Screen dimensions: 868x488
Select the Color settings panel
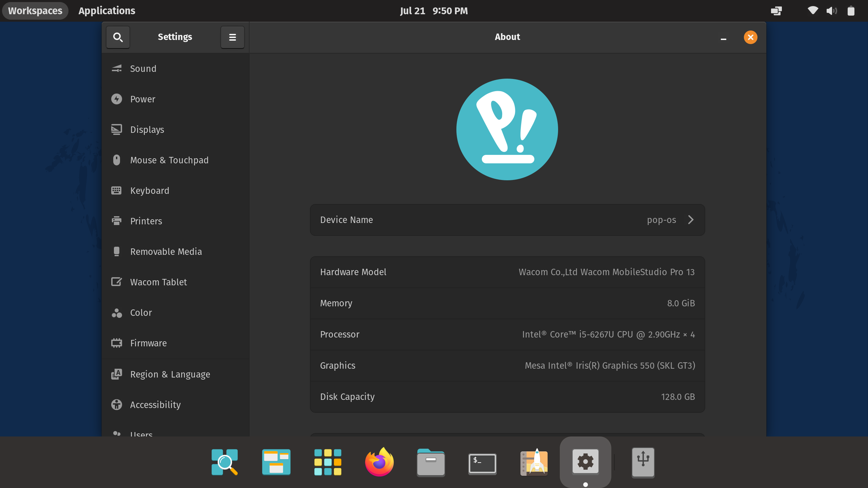click(x=141, y=313)
